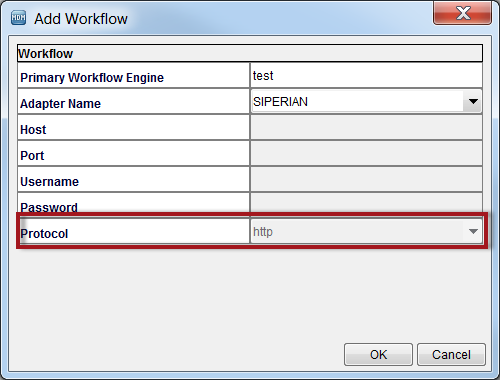
Task: Select the Workflow section header
Action: click(250, 53)
